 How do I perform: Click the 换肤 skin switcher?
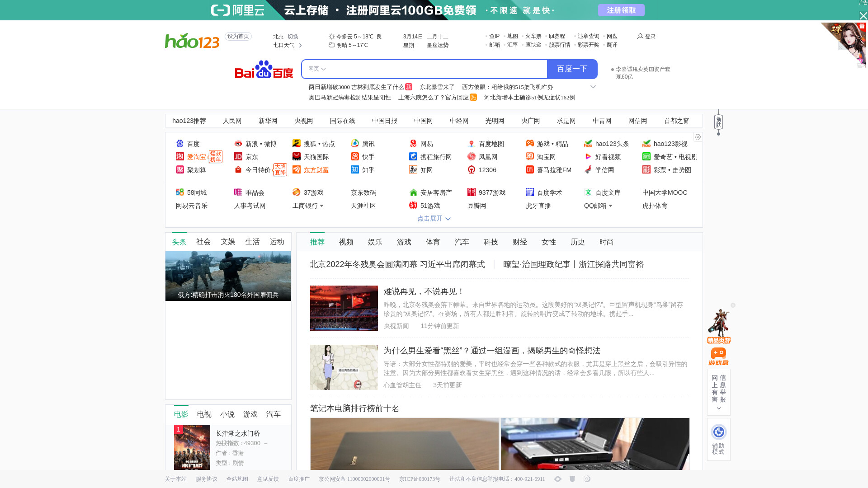718,122
